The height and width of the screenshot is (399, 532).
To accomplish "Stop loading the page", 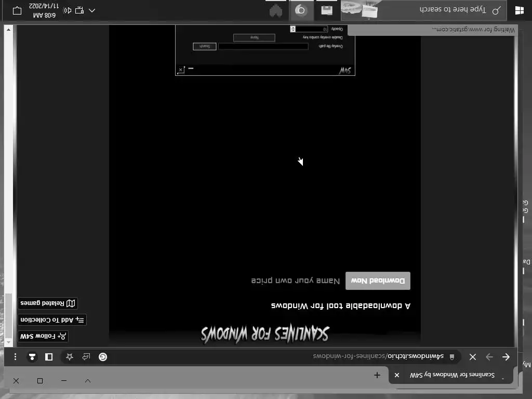I will (473, 357).
